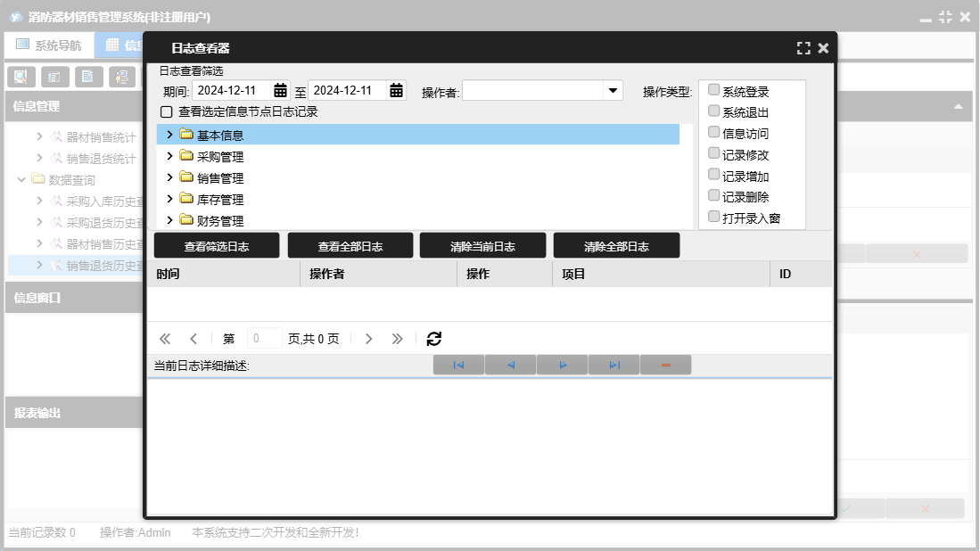Go to the first log record
The height and width of the screenshot is (551, 980).
point(458,366)
